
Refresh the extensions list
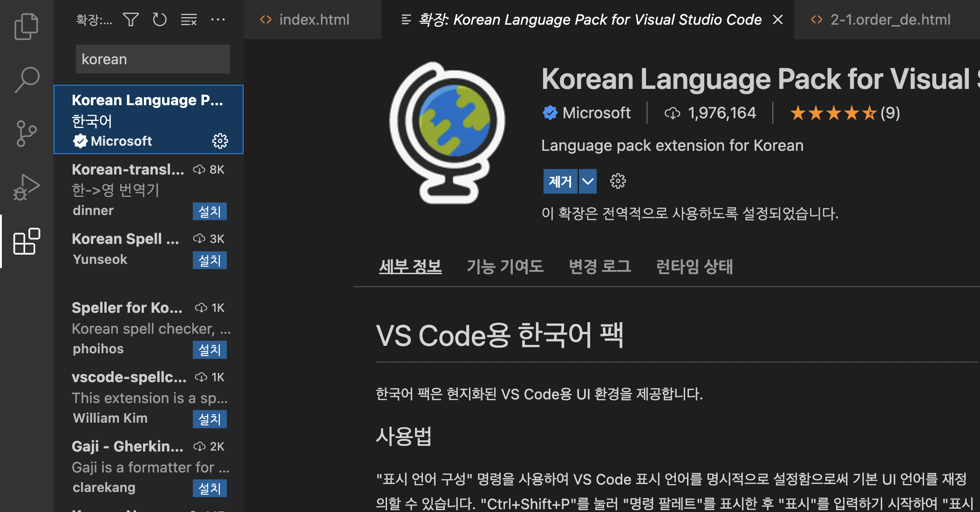point(159,20)
